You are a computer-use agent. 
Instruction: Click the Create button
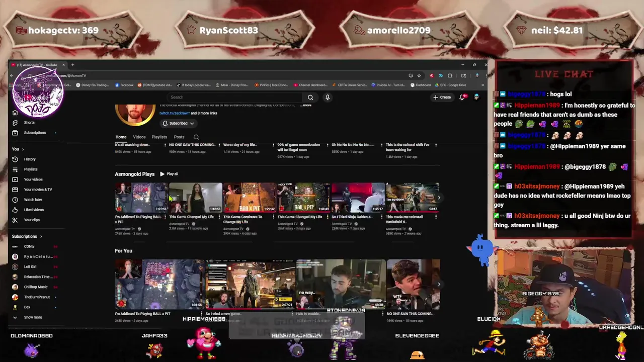tap(442, 97)
